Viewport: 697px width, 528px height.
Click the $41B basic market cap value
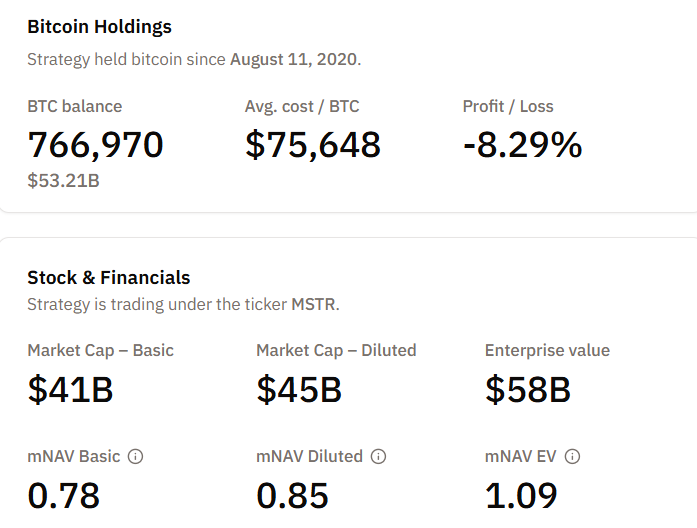70,390
